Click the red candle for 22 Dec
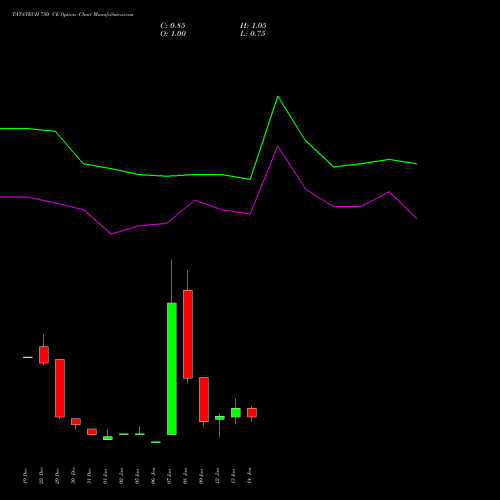This screenshot has width=500, height=500. (x=44, y=355)
